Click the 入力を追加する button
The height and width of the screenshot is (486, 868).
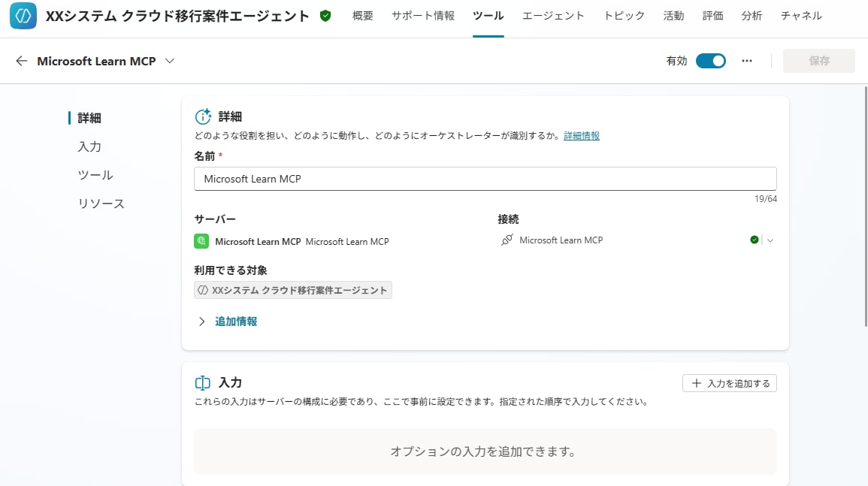[730, 383]
